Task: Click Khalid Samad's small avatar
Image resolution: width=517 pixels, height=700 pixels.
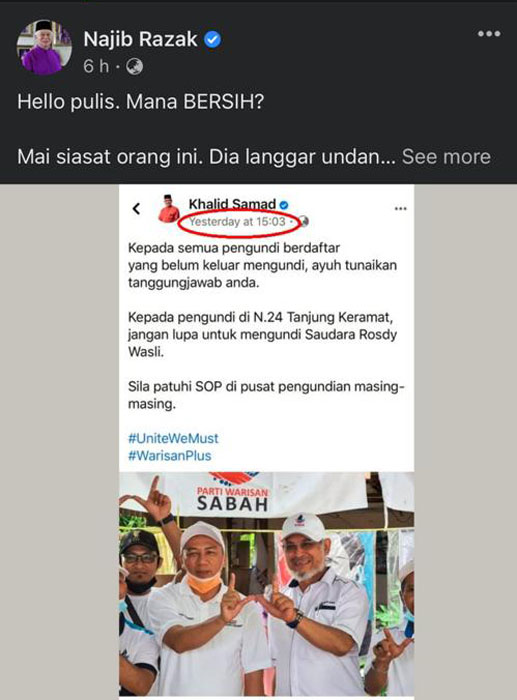Action: 169,208
